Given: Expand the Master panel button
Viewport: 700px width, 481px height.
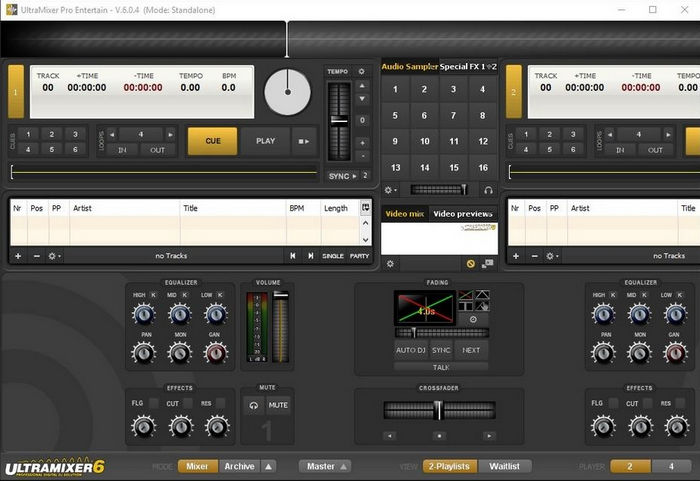Looking at the screenshot, I should point(325,466).
